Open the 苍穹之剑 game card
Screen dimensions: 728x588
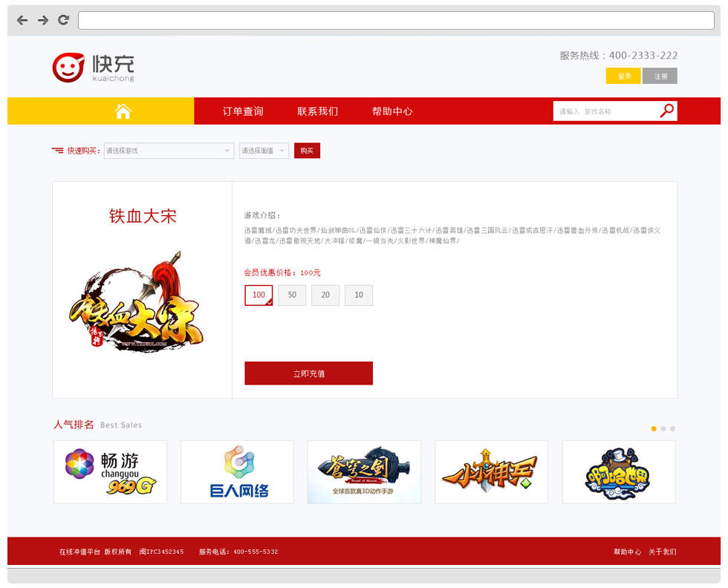pos(365,472)
